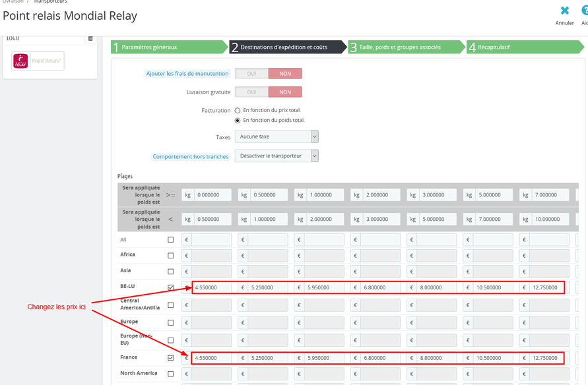The height and width of the screenshot is (385, 588).
Task: Click the All row first price field
Action: [x=211, y=240]
